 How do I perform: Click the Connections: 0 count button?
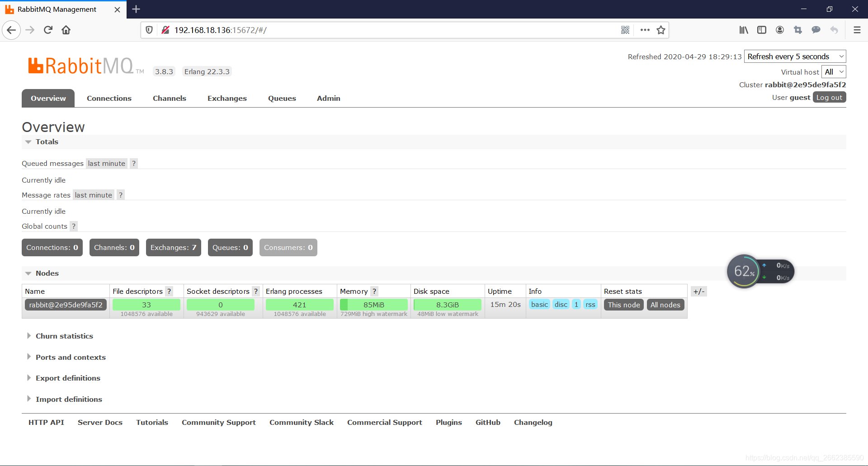[x=52, y=248]
